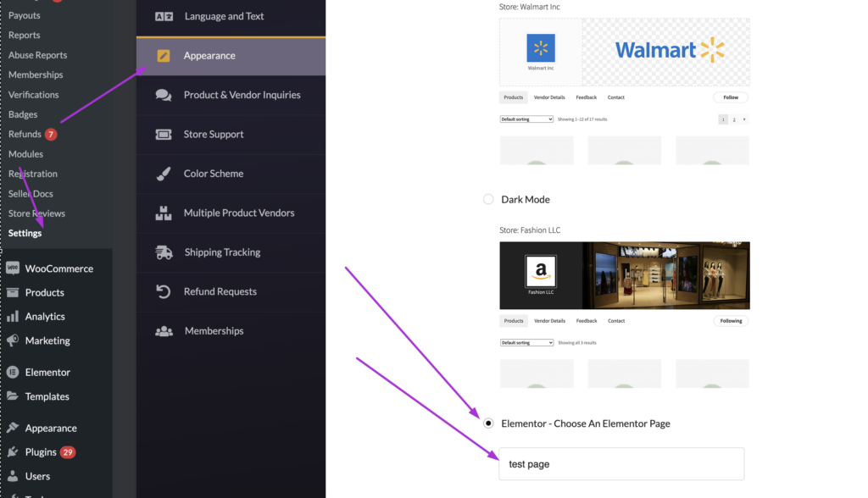868x498 pixels.
Task: Click the WooCommerce logo icon
Action: [13, 268]
